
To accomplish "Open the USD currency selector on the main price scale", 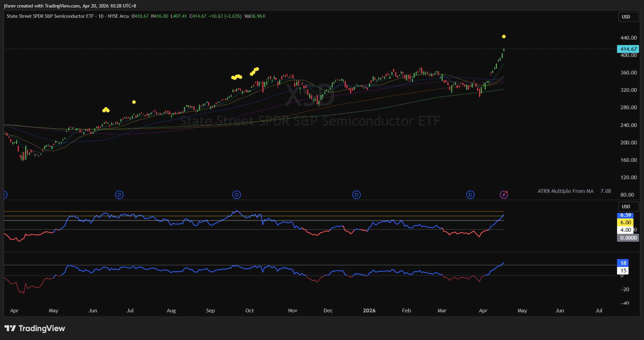I will tap(628, 17).
